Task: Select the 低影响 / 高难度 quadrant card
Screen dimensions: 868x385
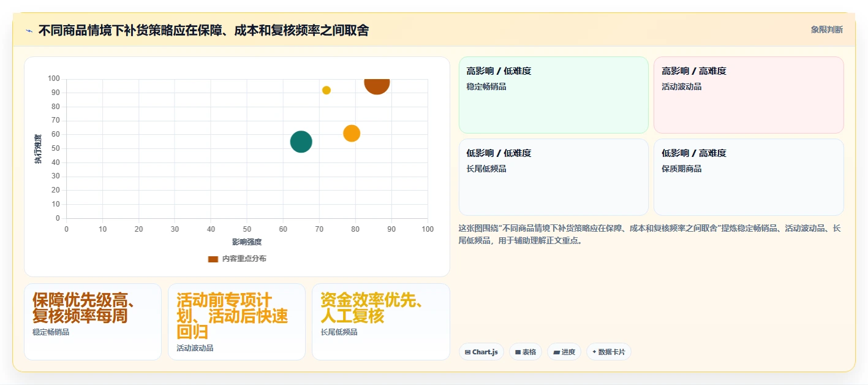Action: click(x=749, y=177)
